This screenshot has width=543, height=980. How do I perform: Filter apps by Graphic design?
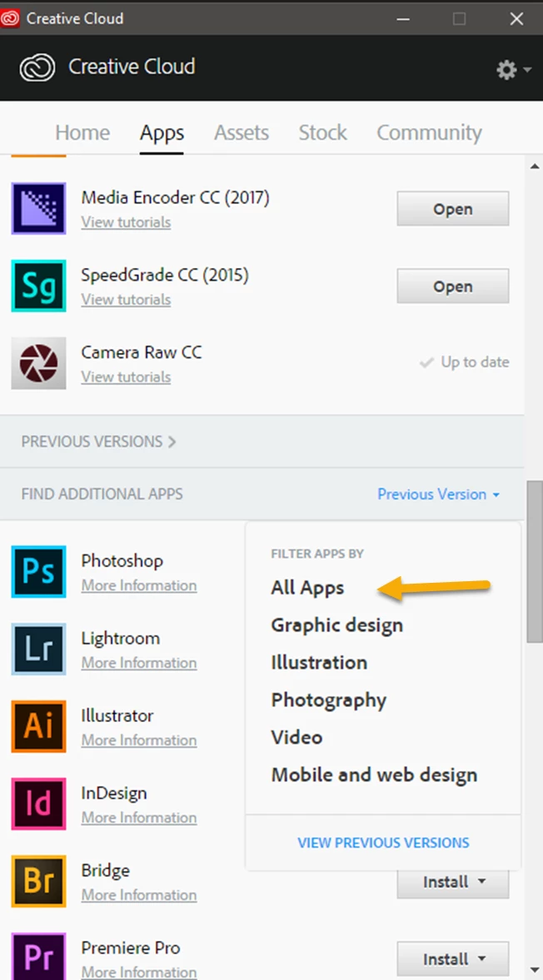tap(336, 625)
